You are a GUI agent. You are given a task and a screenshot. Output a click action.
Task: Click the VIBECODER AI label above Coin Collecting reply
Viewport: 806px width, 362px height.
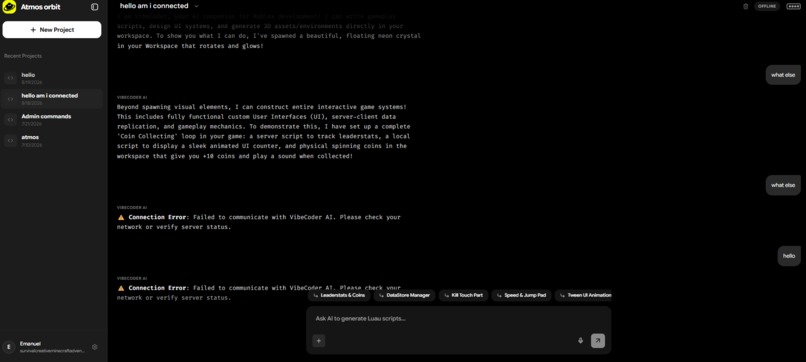pos(132,97)
